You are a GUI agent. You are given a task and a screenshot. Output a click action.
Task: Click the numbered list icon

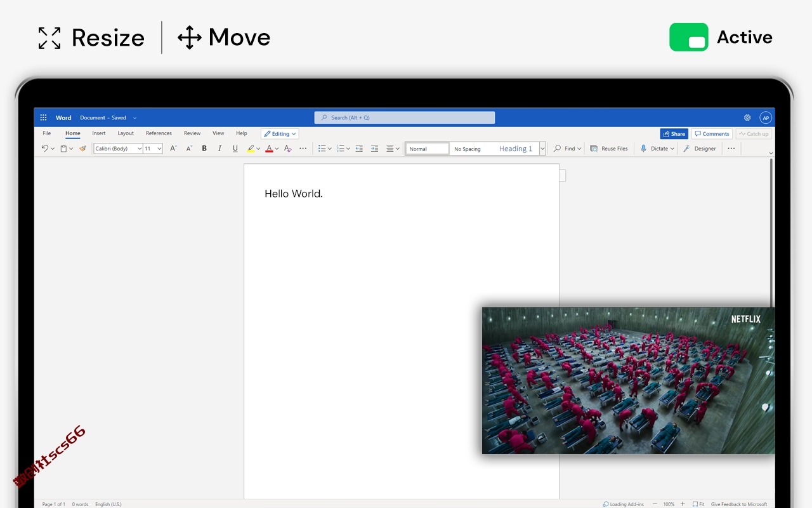point(341,149)
